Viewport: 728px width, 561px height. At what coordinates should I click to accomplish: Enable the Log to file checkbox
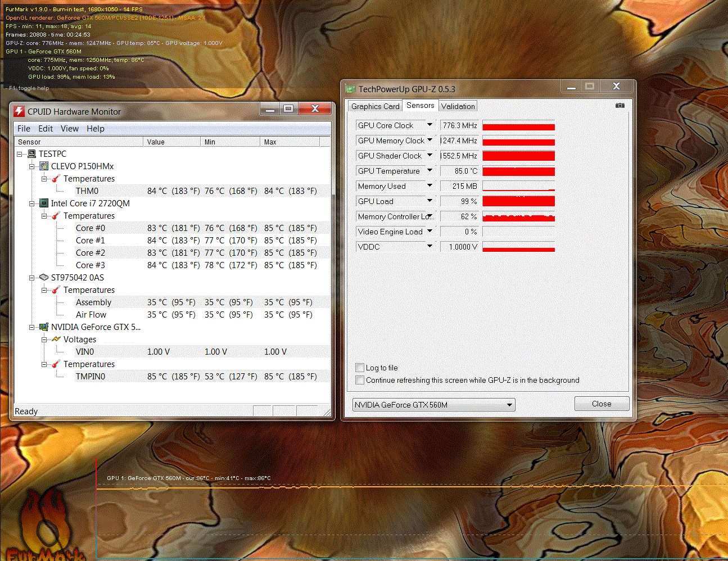tap(360, 368)
